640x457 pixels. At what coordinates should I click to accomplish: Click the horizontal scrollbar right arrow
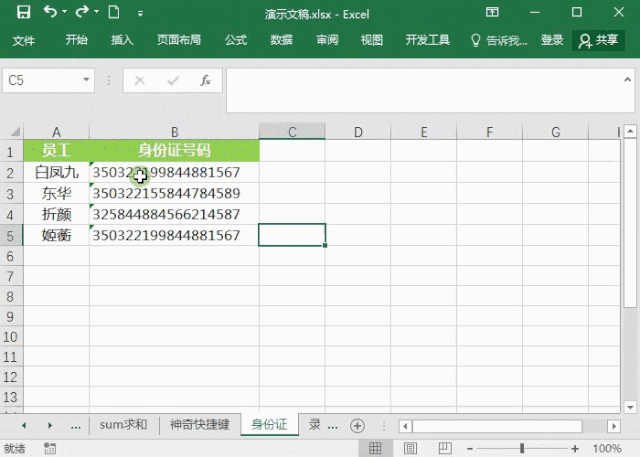(x=613, y=426)
